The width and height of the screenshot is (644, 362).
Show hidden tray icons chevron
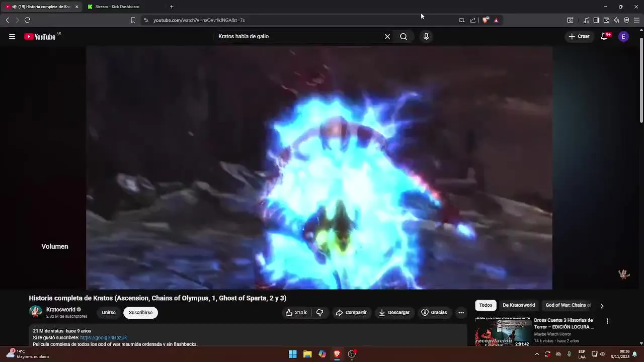click(537, 354)
